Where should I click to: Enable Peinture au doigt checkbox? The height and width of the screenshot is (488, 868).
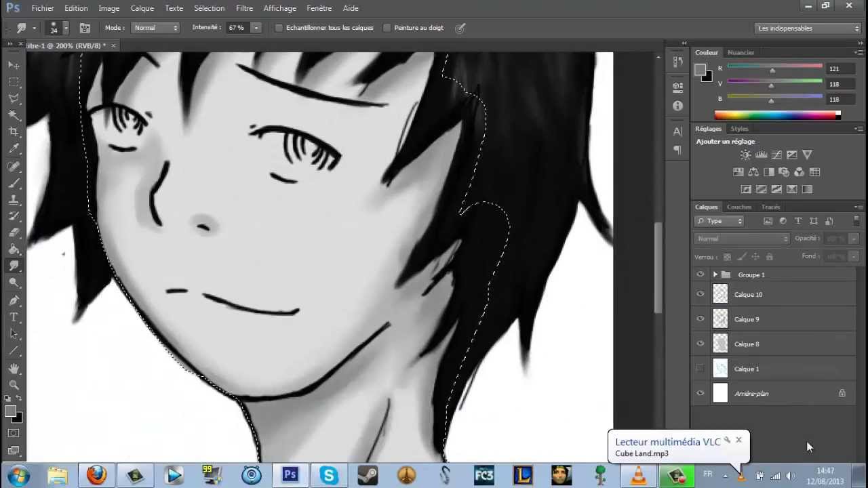pos(387,28)
